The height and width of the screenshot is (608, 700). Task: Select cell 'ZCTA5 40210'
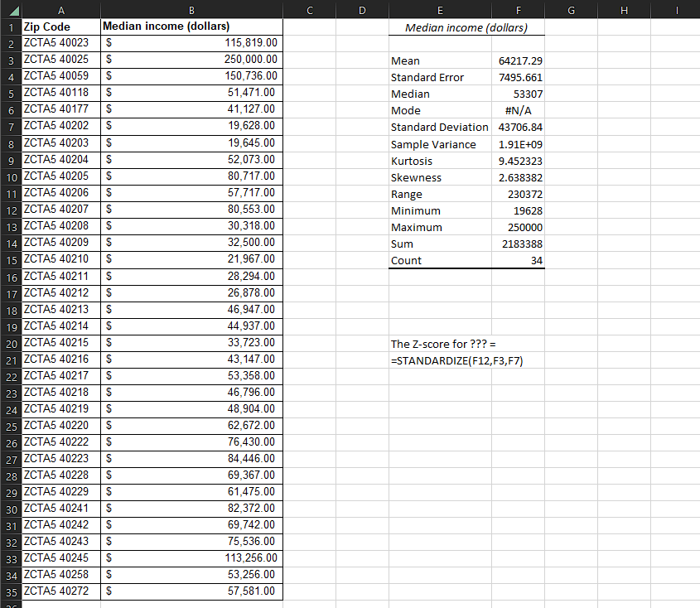[61, 259]
